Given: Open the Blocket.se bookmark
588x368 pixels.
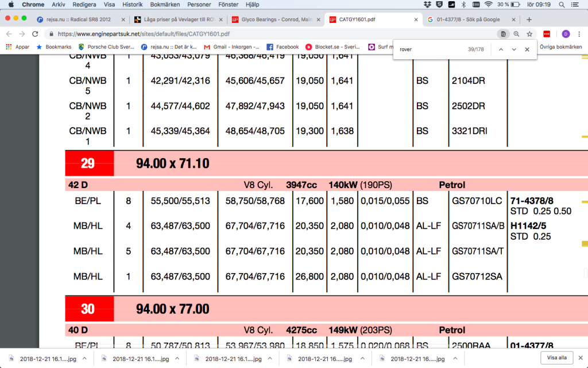Looking at the screenshot, I should point(332,47).
